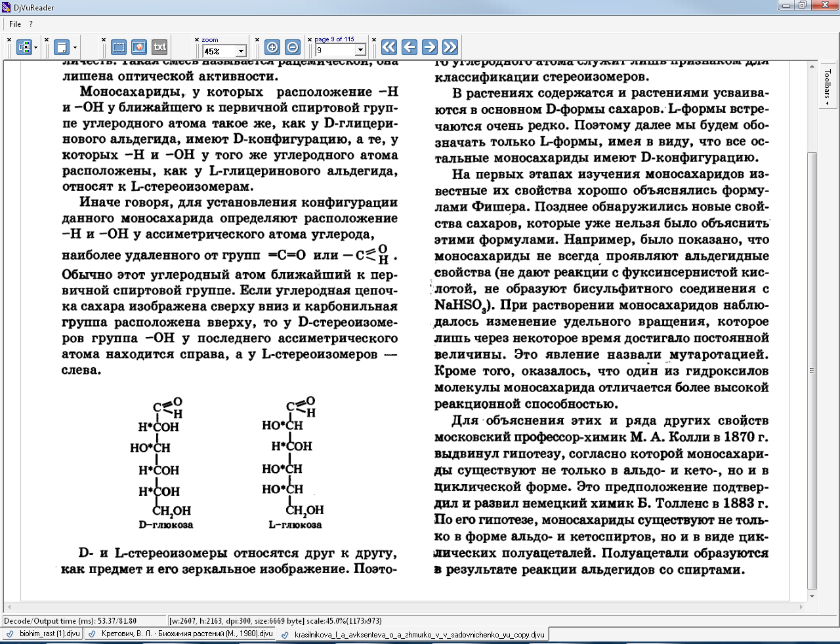Click the txt text-extraction icon

(159, 47)
